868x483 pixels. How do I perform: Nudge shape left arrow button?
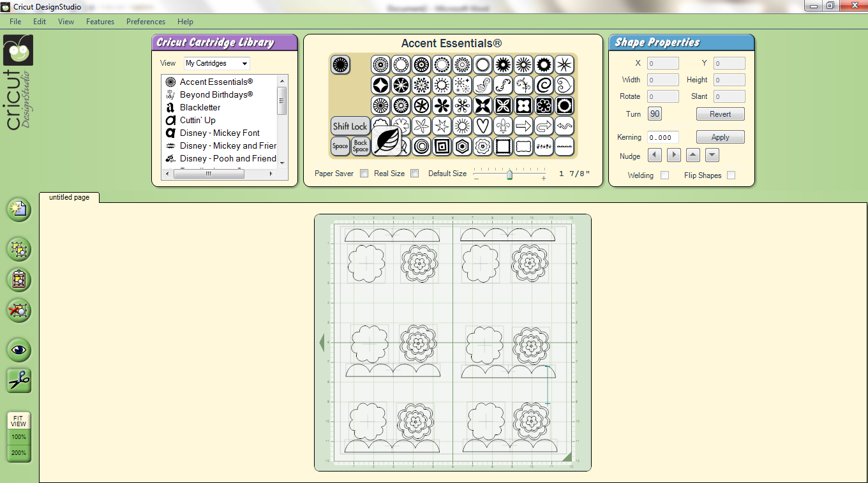[x=654, y=154]
